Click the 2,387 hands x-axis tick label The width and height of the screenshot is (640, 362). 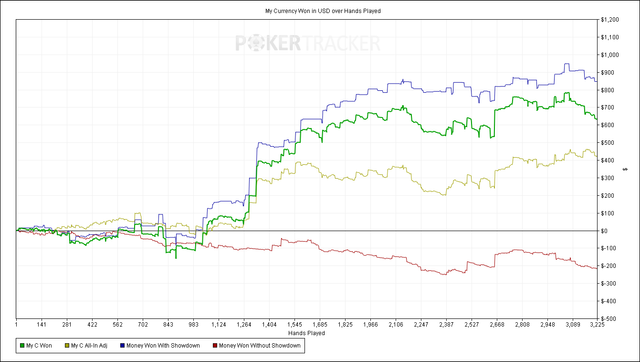447,325
